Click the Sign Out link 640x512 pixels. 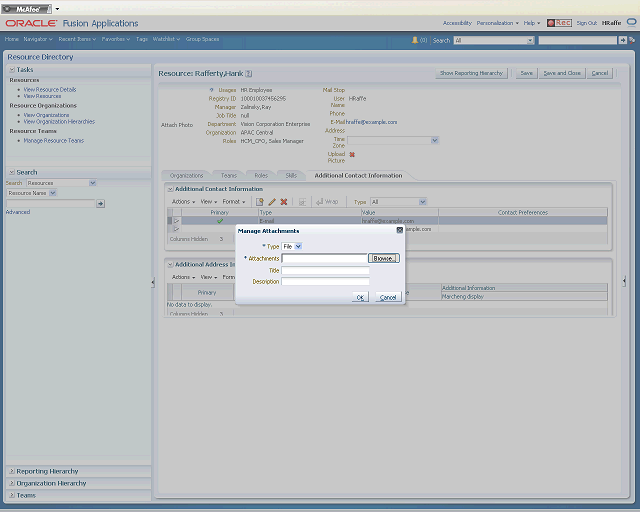pos(587,23)
